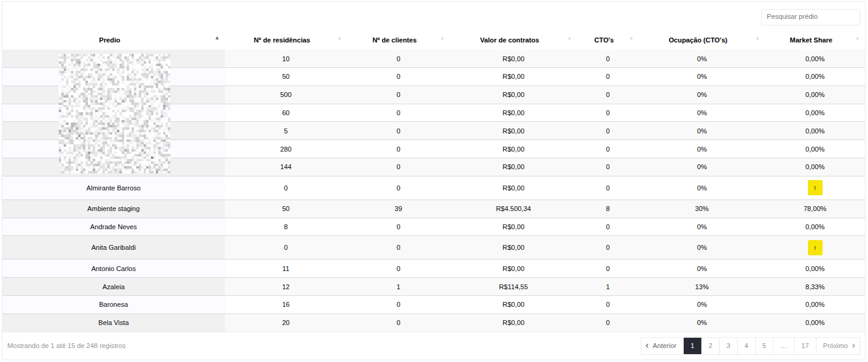Select page 5 in pagination
868x362 pixels.
(x=764, y=346)
